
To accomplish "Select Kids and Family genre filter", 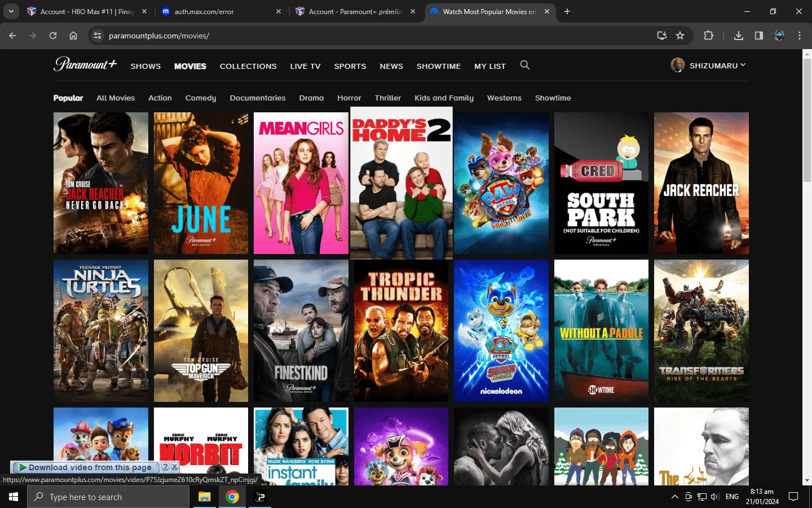I will coord(444,98).
